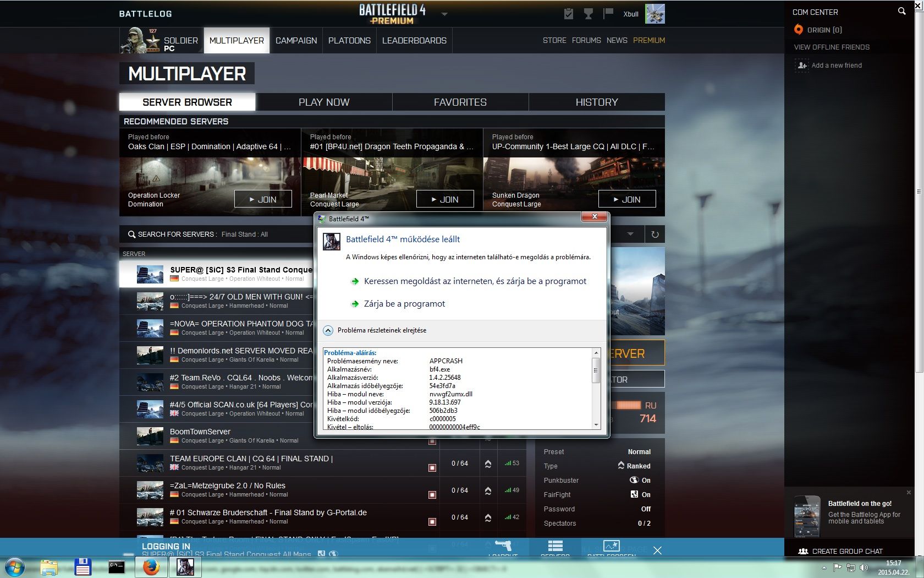Open the trophy awards icon in top bar
Image resolution: width=924 pixels, height=578 pixels.
[588, 14]
